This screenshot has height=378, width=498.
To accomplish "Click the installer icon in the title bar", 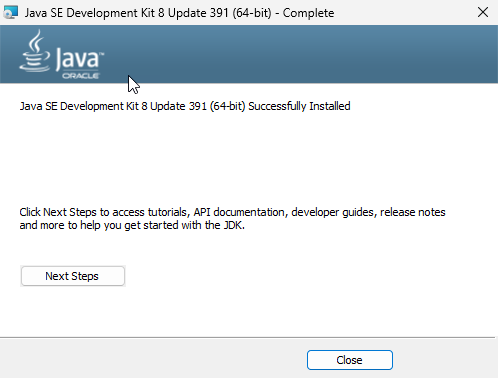I will pyautogui.click(x=10, y=12).
